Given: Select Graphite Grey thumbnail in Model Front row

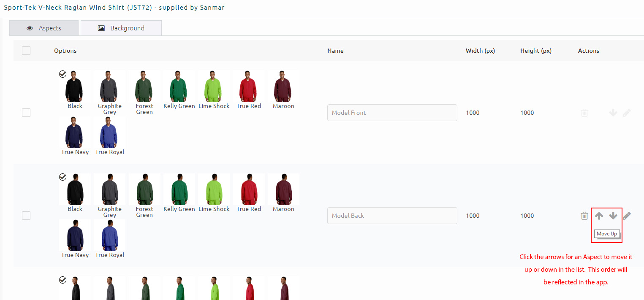Looking at the screenshot, I should tap(110, 86).
